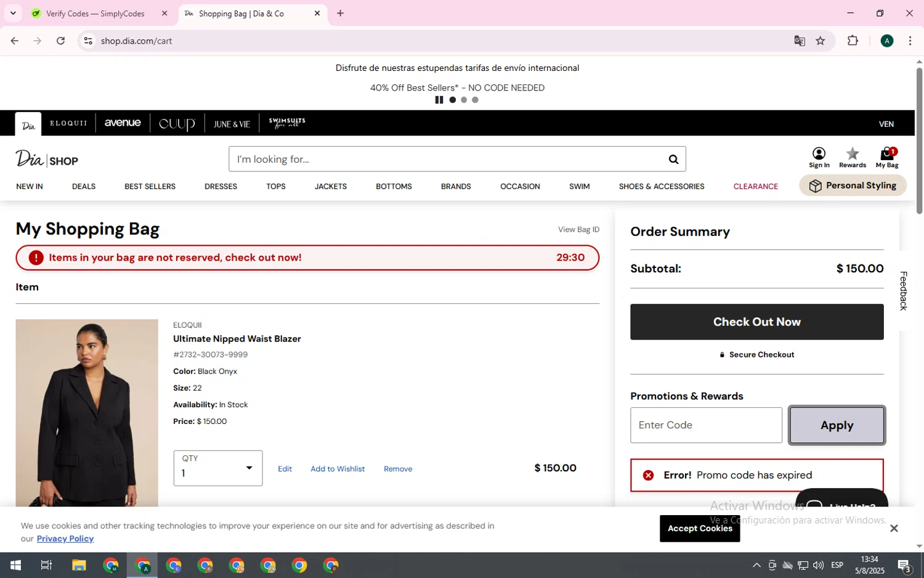Image resolution: width=924 pixels, height=578 pixels.
Task: Open the DRESSES menu
Action: coord(221,186)
